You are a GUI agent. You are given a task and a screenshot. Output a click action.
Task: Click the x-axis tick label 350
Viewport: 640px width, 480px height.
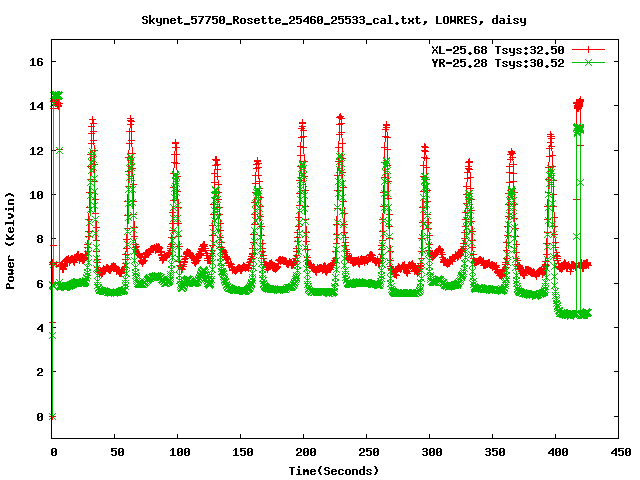point(495,452)
